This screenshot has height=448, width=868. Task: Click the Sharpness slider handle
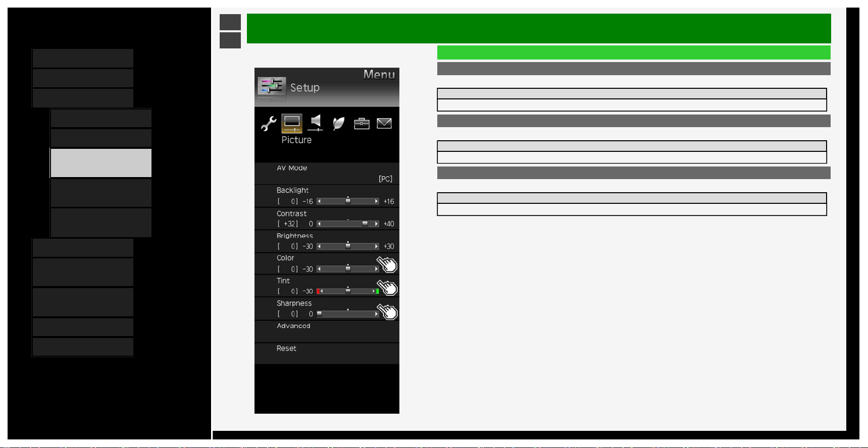(319, 314)
